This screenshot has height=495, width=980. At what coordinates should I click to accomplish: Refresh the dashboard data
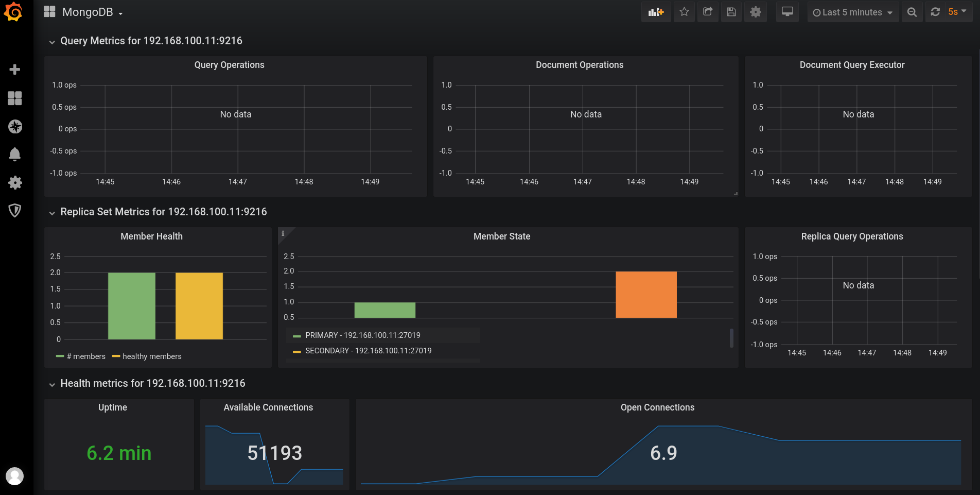935,12
